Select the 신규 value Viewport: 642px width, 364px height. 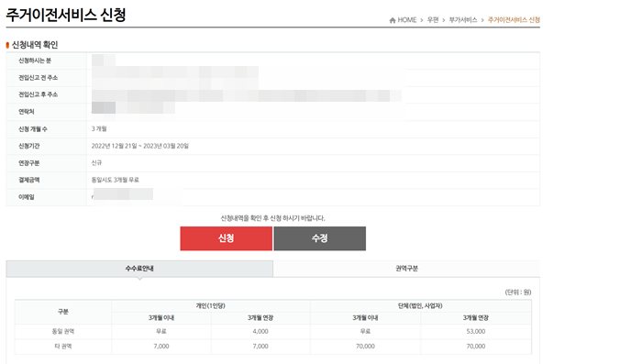tap(96, 162)
